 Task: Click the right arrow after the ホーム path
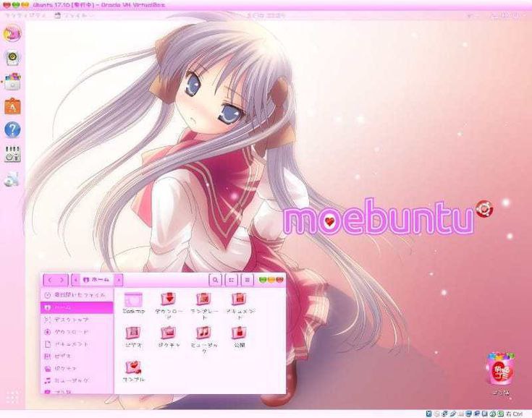click(x=119, y=280)
